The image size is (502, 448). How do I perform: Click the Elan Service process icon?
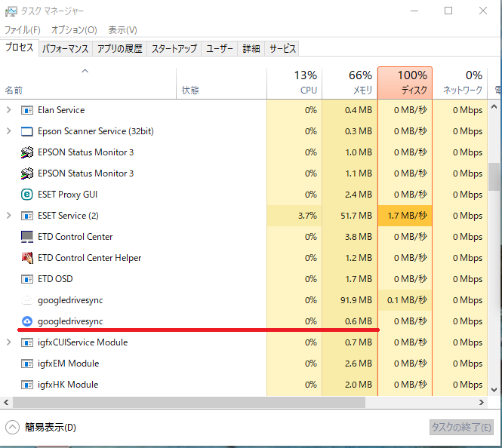pyautogui.click(x=27, y=110)
